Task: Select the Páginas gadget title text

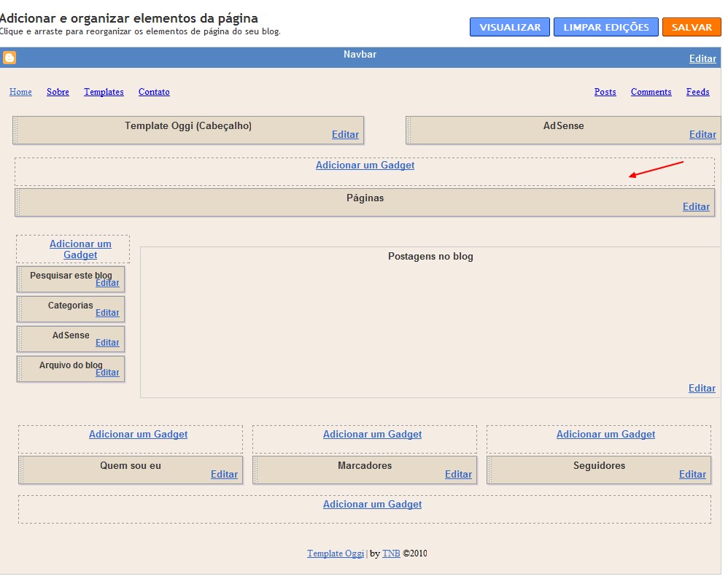Action: [365, 198]
